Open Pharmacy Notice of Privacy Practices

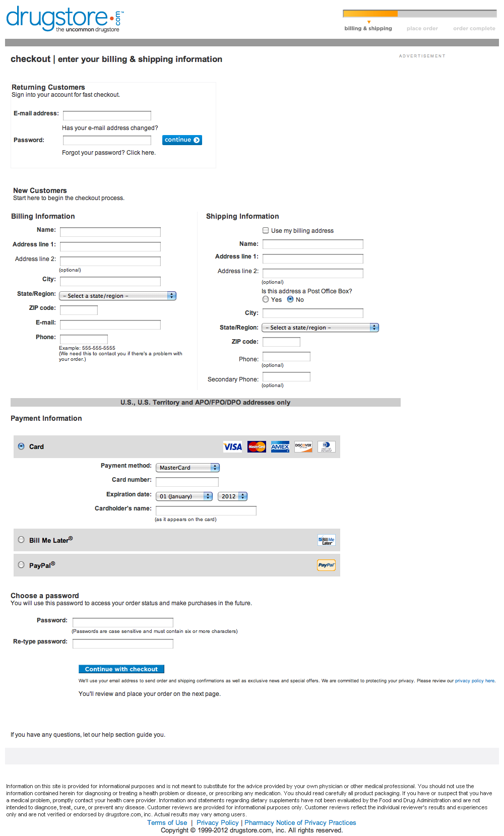(300, 823)
